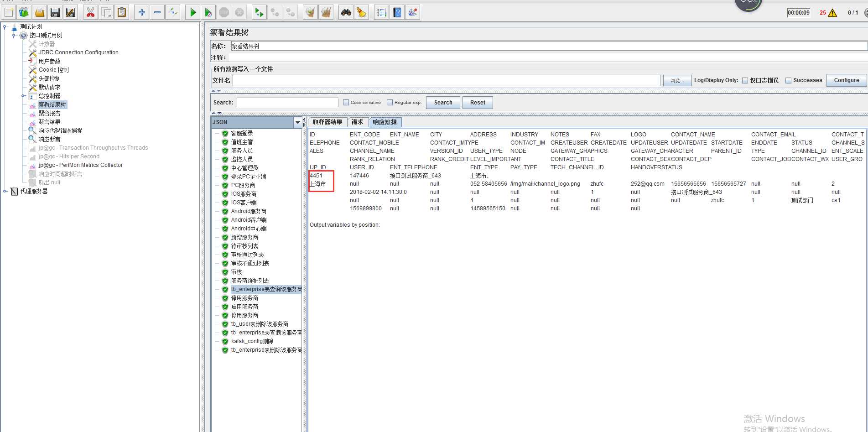Collapse the 测试计划 tree node
This screenshot has width=868, height=432.
point(5,26)
